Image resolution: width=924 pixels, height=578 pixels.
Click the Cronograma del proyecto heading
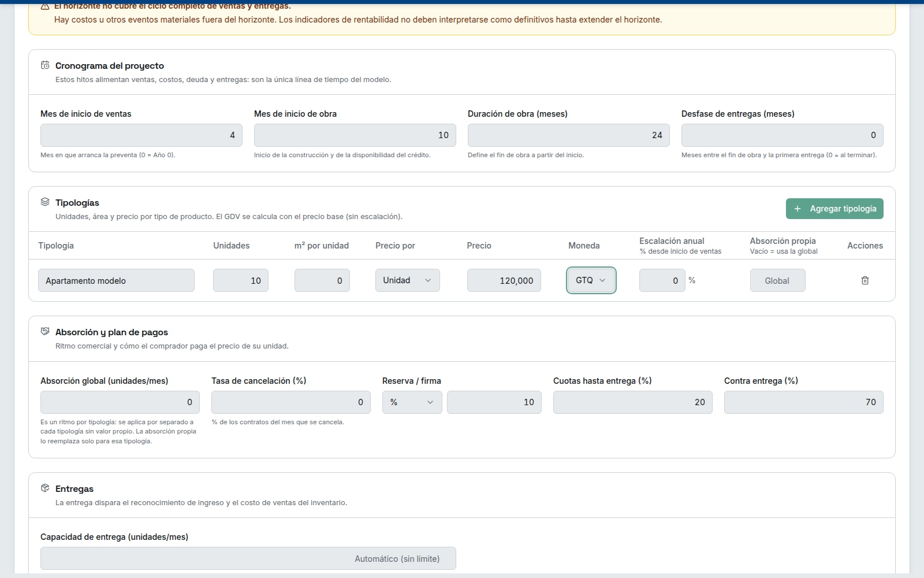(110, 66)
